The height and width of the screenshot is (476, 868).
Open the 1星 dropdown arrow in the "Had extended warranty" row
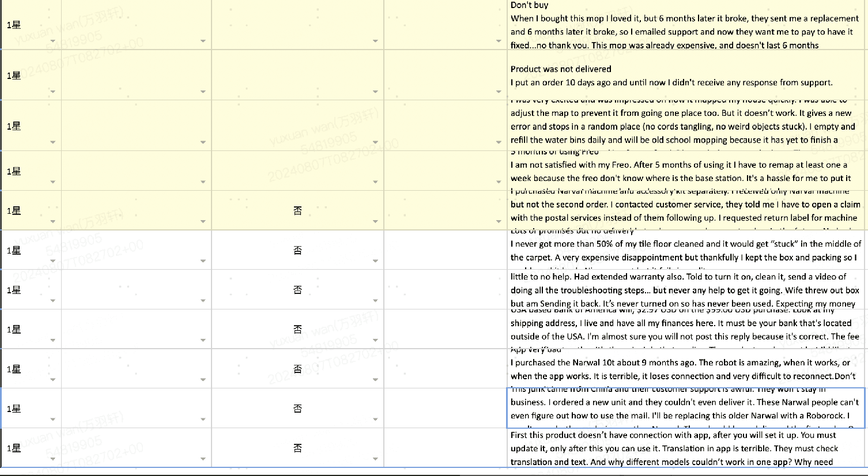53,301
